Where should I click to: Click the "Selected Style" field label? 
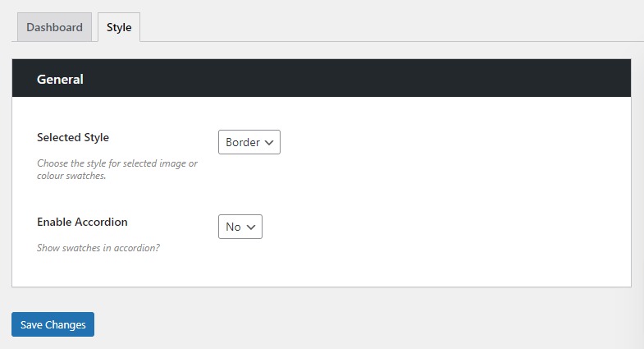[x=73, y=137]
